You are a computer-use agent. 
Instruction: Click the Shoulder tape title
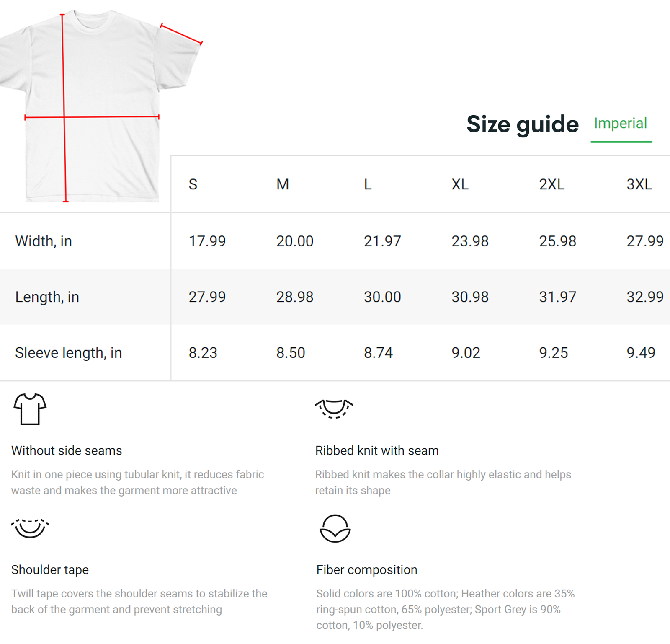[50, 570]
